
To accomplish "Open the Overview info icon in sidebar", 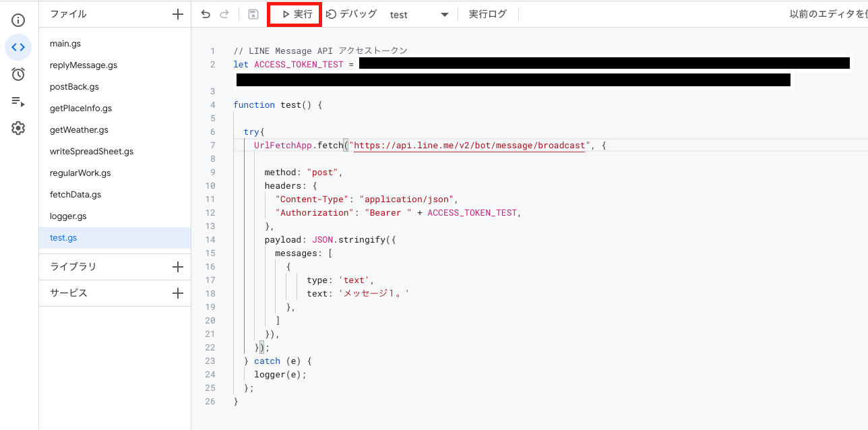I will click(x=18, y=20).
